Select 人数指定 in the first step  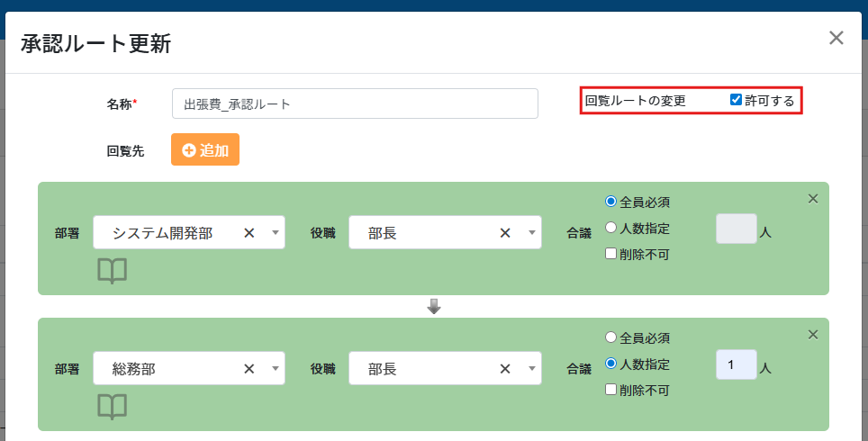(x=611, y=228)
